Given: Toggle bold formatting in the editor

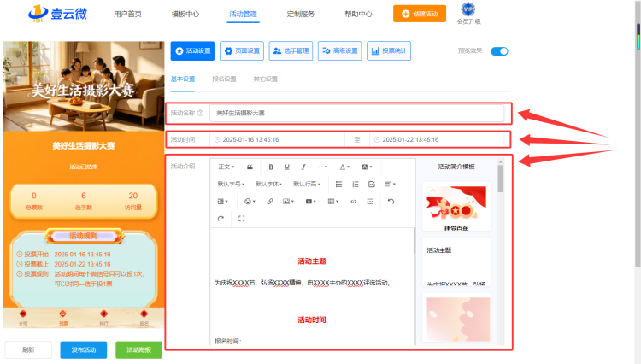Looking at the screenshot, I should [x=271, y=167].
